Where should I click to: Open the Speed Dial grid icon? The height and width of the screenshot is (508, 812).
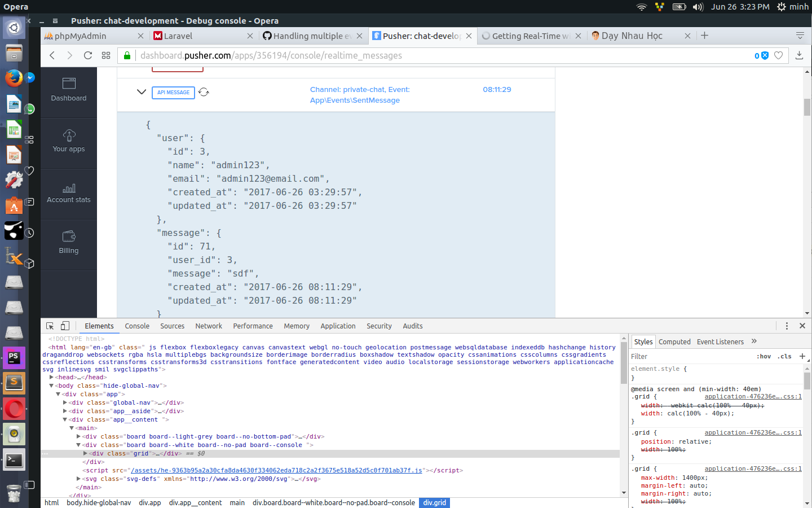pos(106,55)
